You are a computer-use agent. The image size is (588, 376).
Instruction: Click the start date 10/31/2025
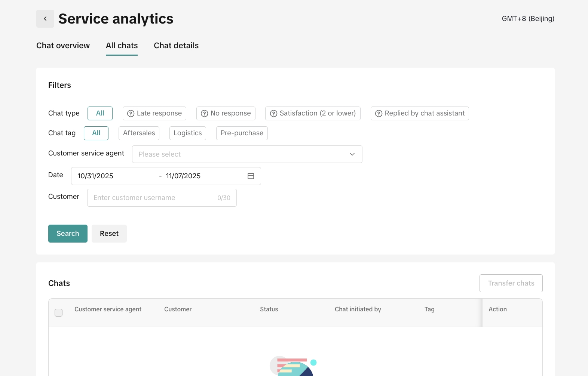click(95, 176)
